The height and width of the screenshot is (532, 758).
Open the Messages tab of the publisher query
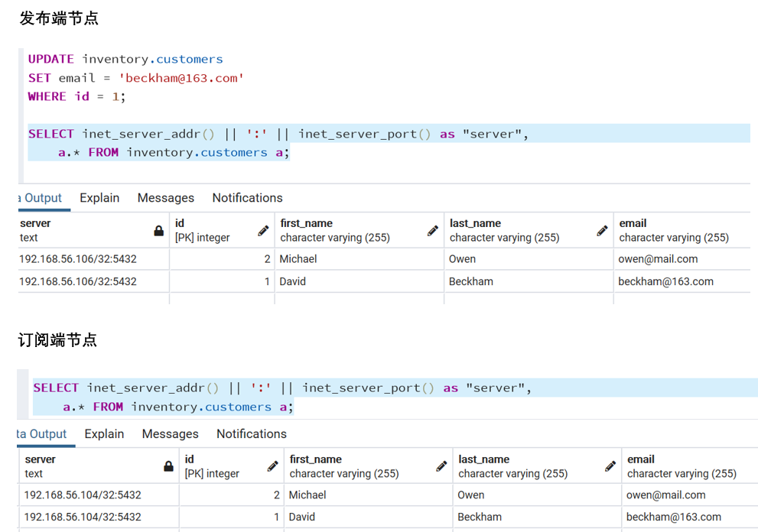(x=166, y=197)
